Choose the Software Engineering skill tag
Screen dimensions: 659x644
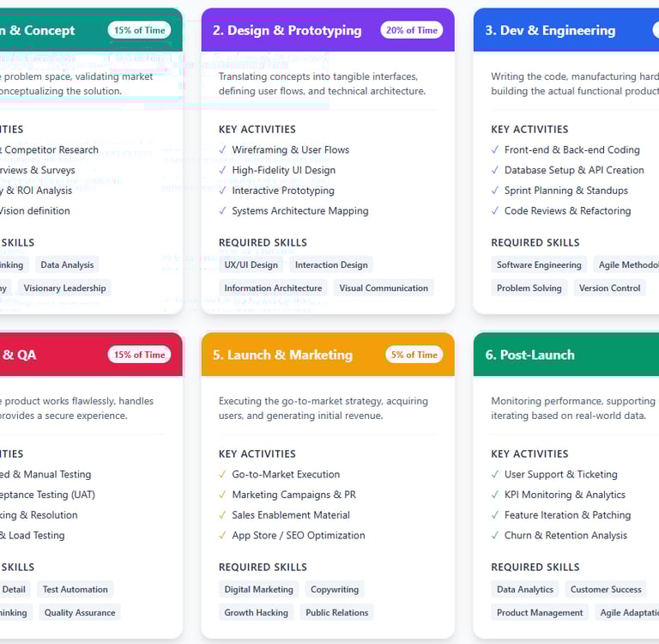[x=539, y=265]
